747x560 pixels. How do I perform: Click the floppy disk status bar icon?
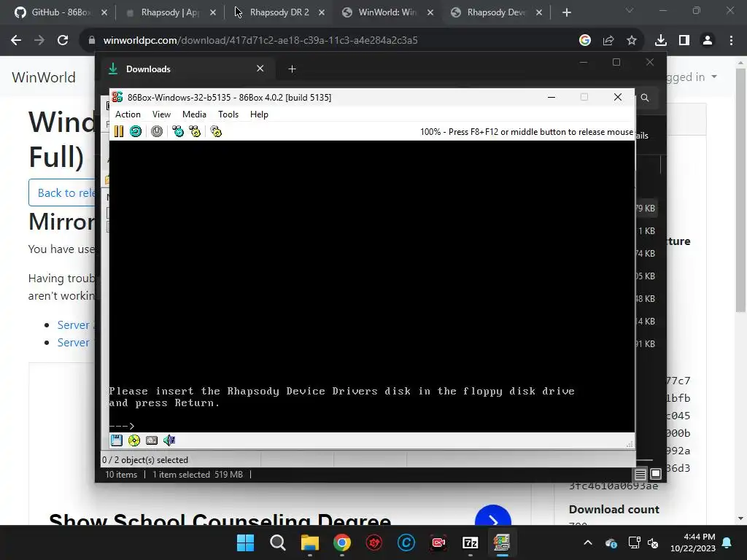117,440
